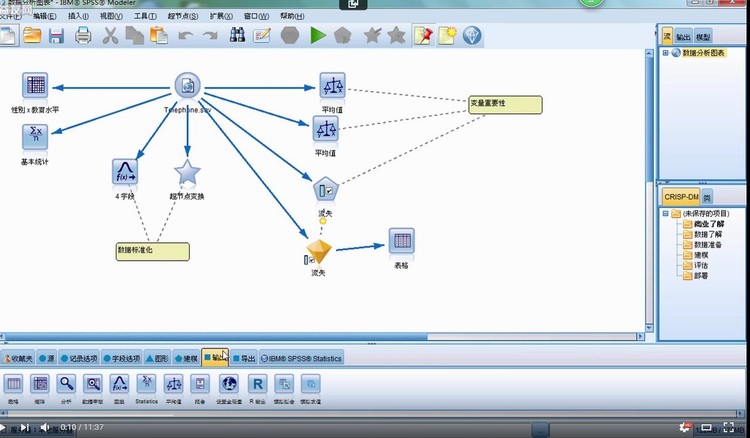The image size is (750, 438).
Task: Select the gold diamond 流失 model nugget
Action: 319,252
